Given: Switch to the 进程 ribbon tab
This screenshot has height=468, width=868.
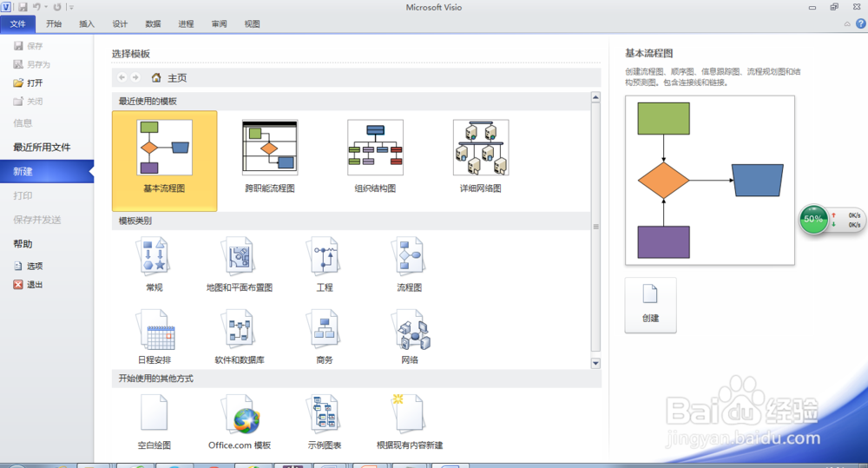Looking at the screenshot, I should click(186, 23).
